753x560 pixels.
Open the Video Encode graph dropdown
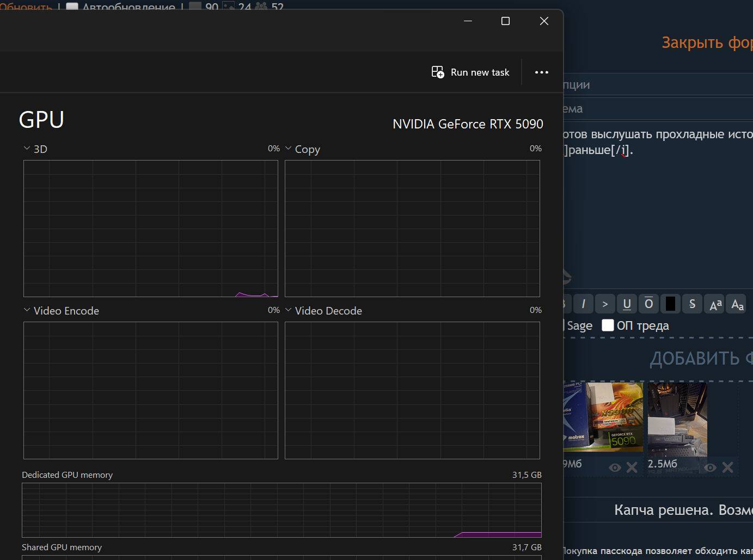coord(27,310)
